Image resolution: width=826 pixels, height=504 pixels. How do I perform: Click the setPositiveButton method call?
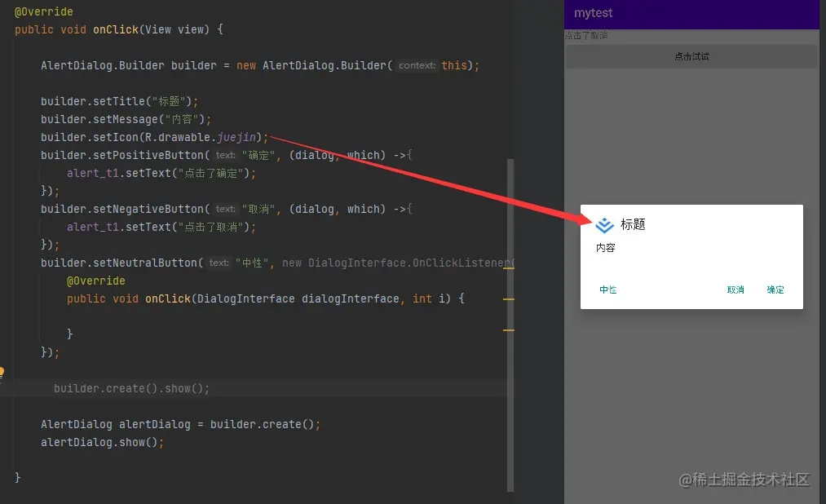148,156
